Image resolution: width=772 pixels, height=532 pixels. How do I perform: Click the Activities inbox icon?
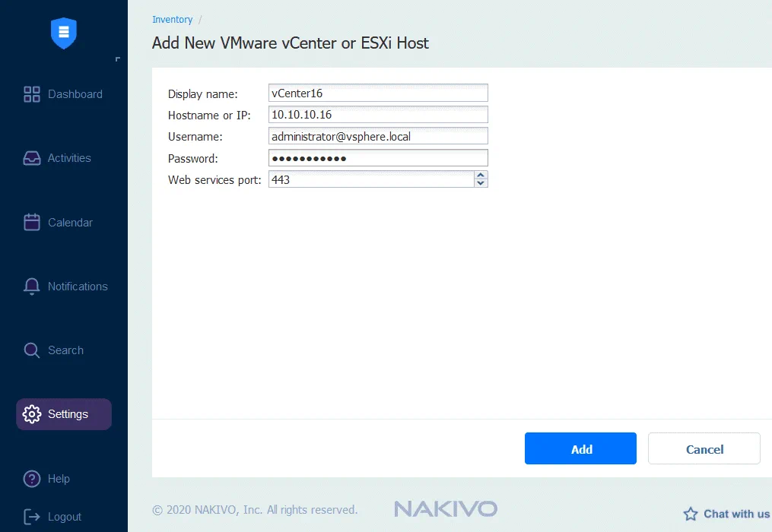coord(32,158)
